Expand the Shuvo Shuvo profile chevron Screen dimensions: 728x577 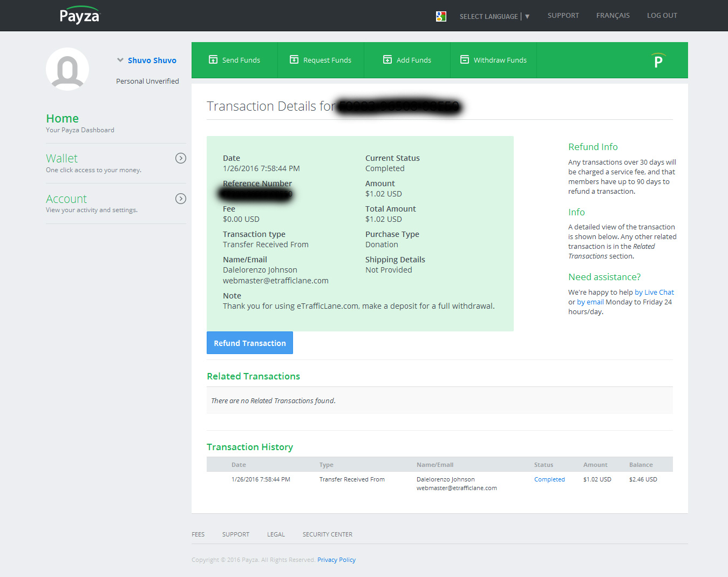[x=120, y=60]
